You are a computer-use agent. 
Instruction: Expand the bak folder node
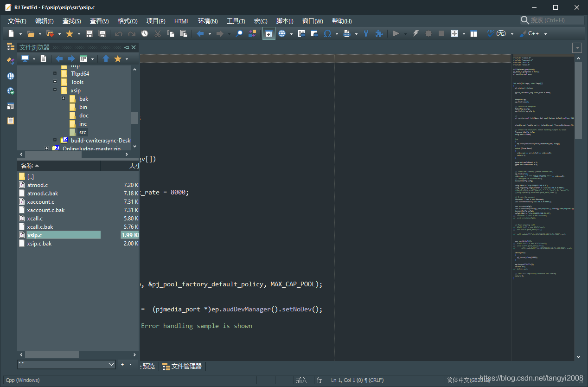click(x=64, y=99)
